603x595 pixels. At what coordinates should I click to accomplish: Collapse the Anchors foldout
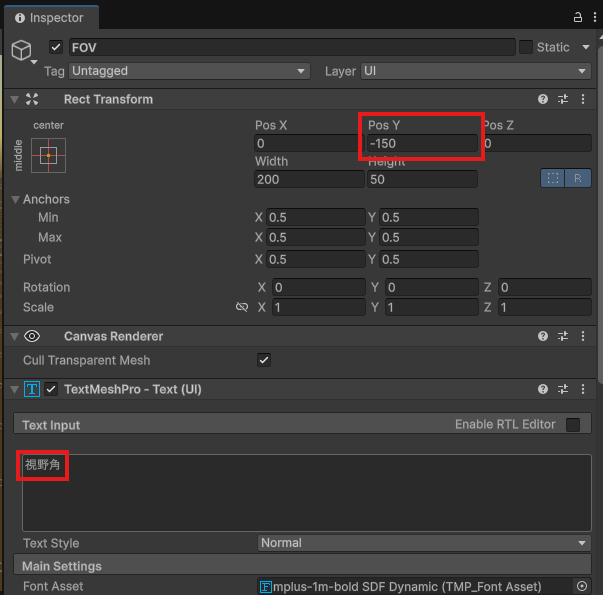click(x=16, y=200)
